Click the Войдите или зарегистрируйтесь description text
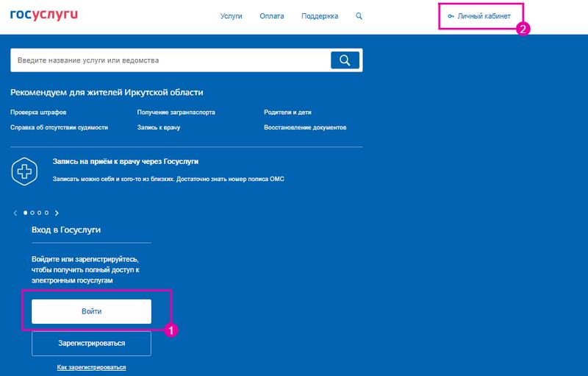This screenshot has width=588, height=376. click(x=85, y=270)
